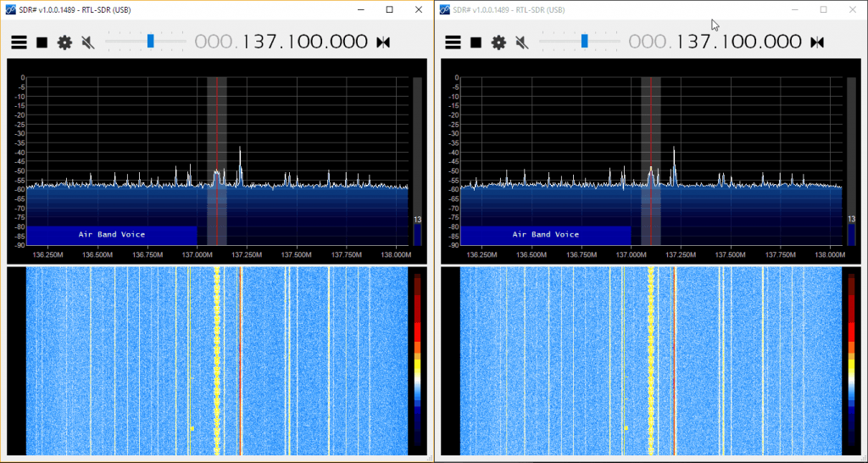Select the Air Band Voice label in left spectrum
This screenshot has height=463, width=868.
(x=112, y=234)
